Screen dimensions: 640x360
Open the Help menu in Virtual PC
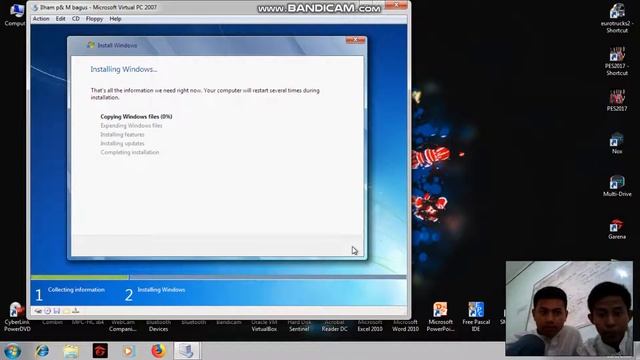(x=115, y=19)
